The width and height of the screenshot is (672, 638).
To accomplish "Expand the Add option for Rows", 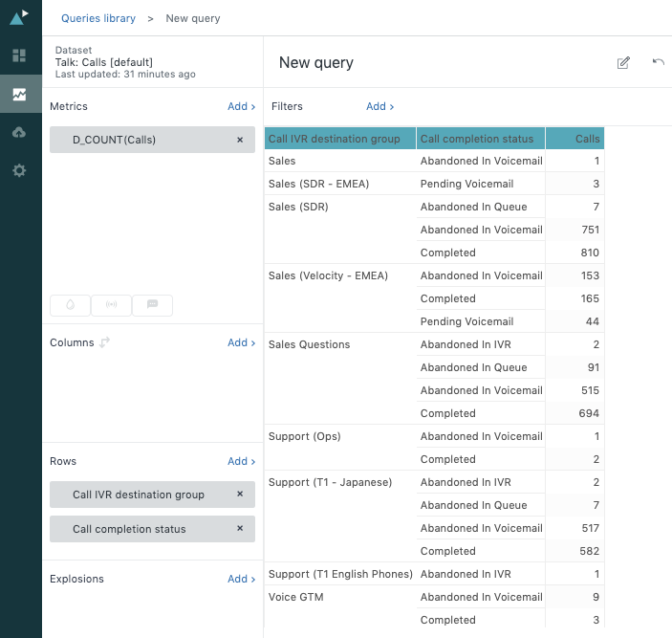I will [241, 461].
